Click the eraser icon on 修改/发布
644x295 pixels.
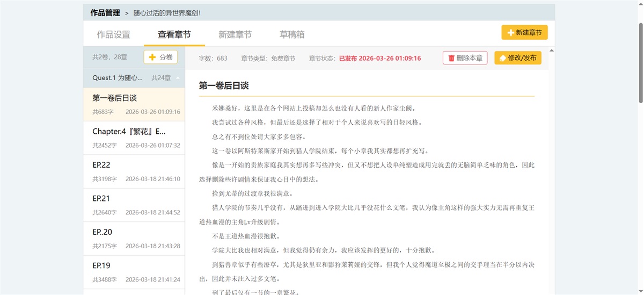[x=501, y=58]
